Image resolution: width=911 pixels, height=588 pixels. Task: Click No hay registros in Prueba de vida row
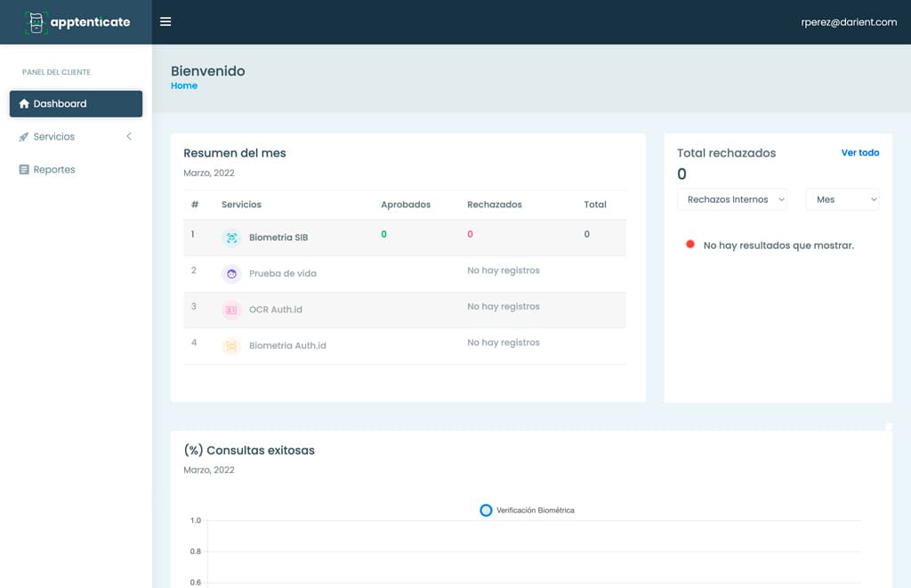[x=504, y=270]
